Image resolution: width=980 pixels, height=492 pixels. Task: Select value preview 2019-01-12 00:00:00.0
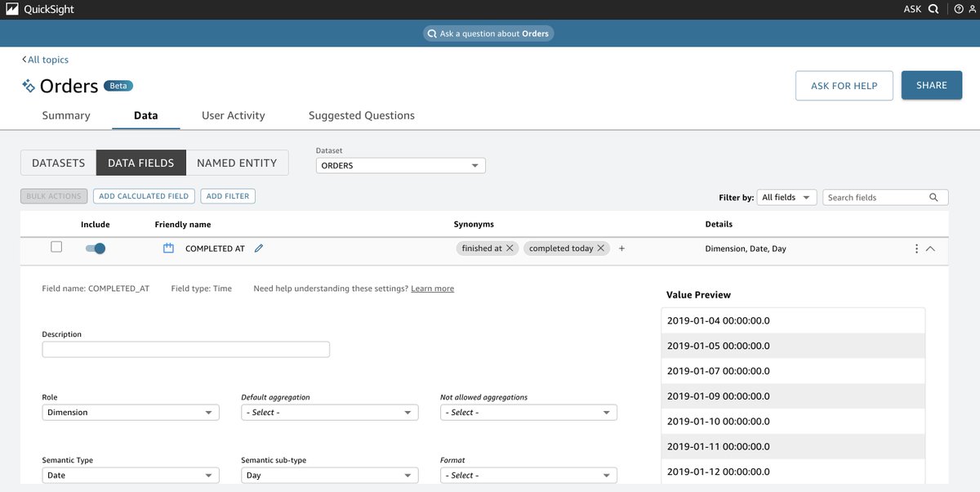(793, 472)
